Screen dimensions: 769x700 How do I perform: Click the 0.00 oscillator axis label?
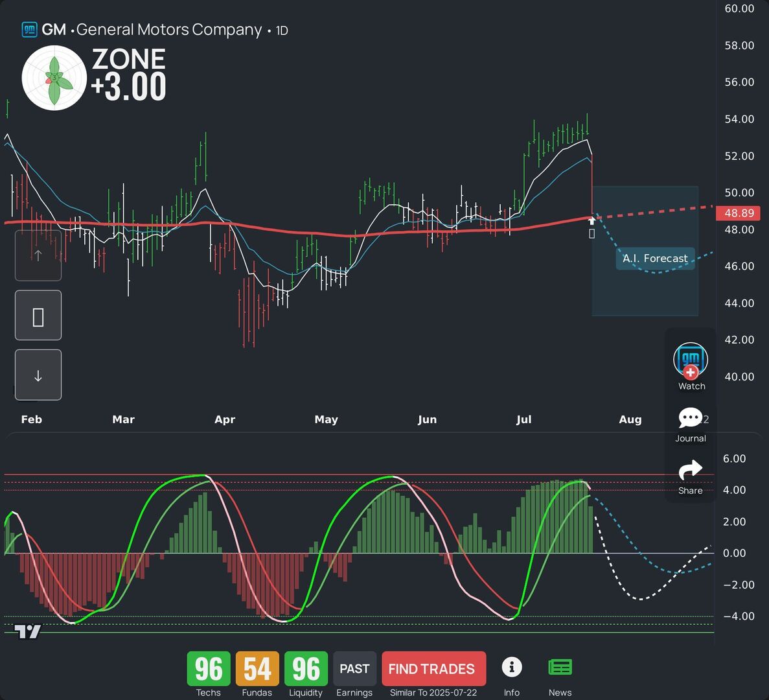coord(734,554)
